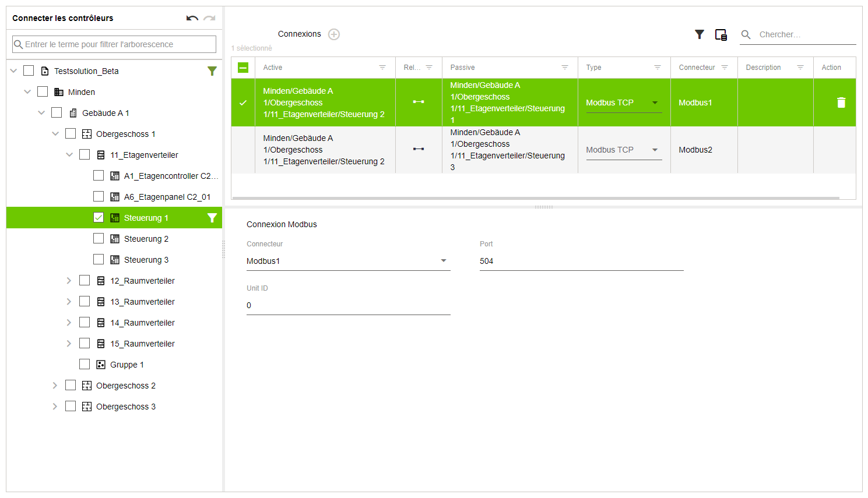Screen dimensions: 868x498
Task: Click the undo arrow icon
Action: [192, 19]
